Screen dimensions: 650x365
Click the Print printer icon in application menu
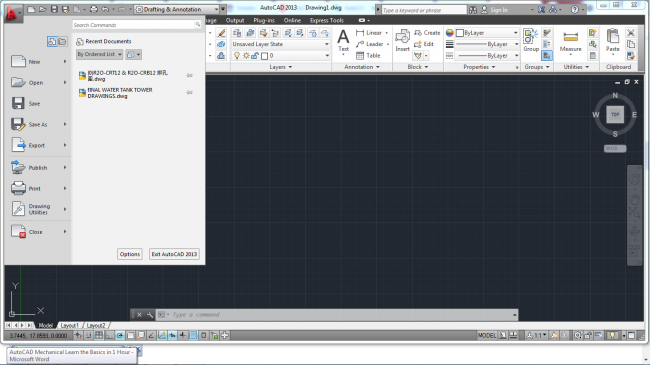pos(18,188)
